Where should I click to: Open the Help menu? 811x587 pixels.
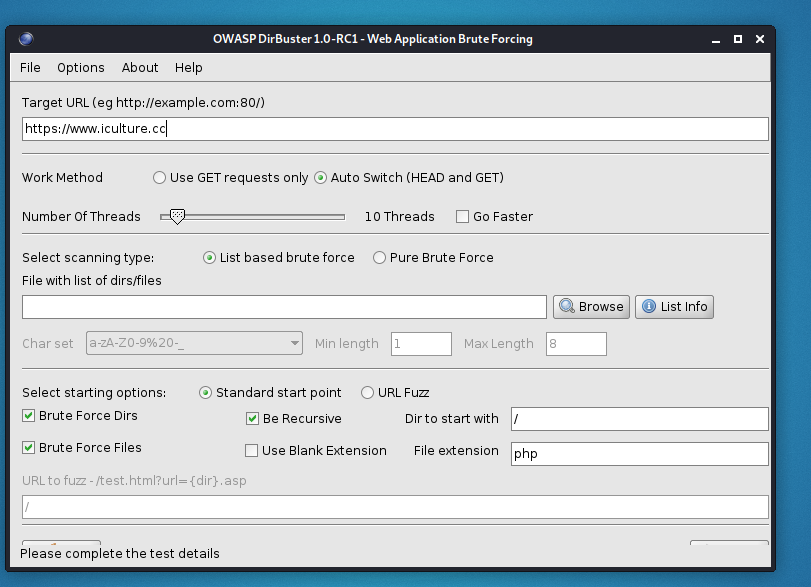[x=188, y=67]
